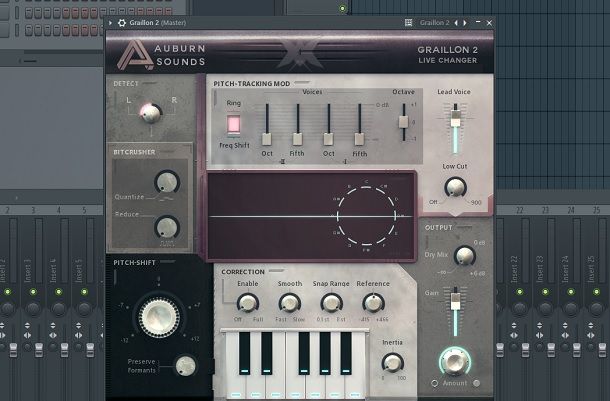This screenshot has height=401, width=610.
Task: Mute mixer Insert 24 green LED
Action: [571, 292]
